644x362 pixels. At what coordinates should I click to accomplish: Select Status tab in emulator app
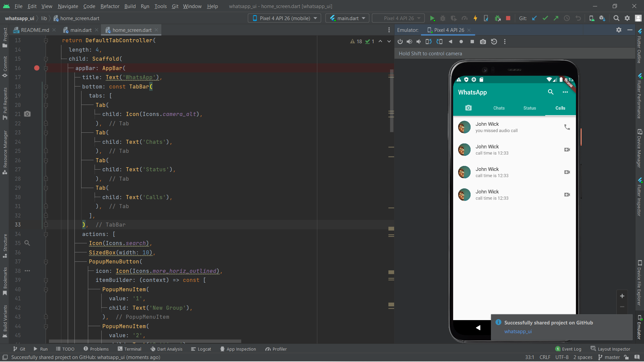click(x=530, y=108)
